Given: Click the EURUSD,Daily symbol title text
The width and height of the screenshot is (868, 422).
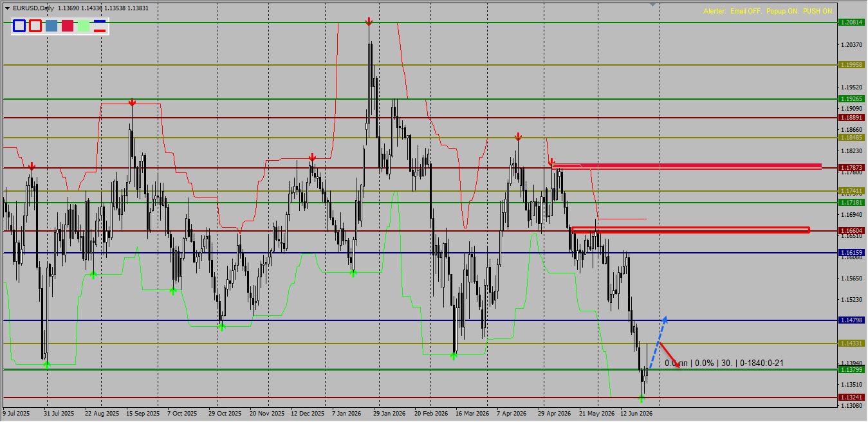Looking at the screenshot, I should click(x=33, y=8).
